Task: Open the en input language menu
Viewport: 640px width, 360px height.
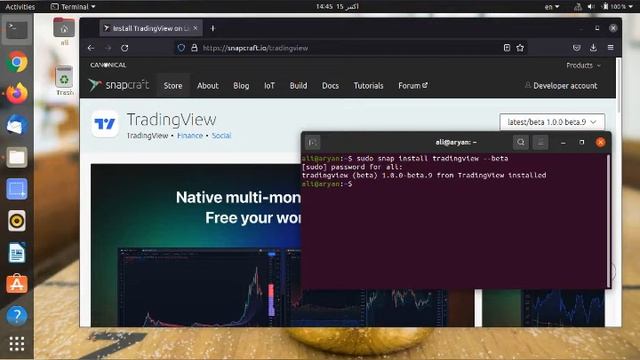Action: [x=552, y=7]
